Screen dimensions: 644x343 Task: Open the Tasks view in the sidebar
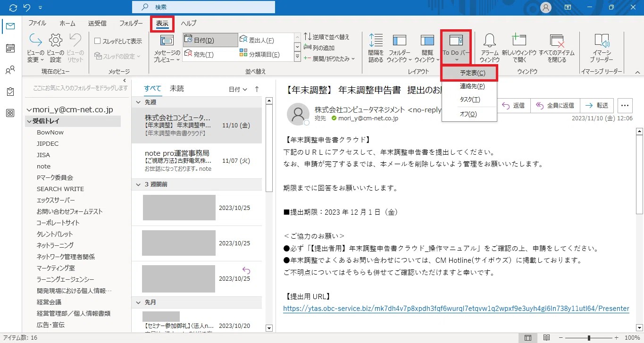pos(10,92)
